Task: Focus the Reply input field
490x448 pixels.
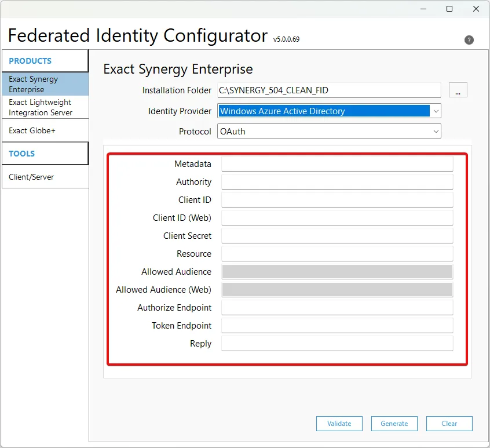Action: click(x=337, y=343)
